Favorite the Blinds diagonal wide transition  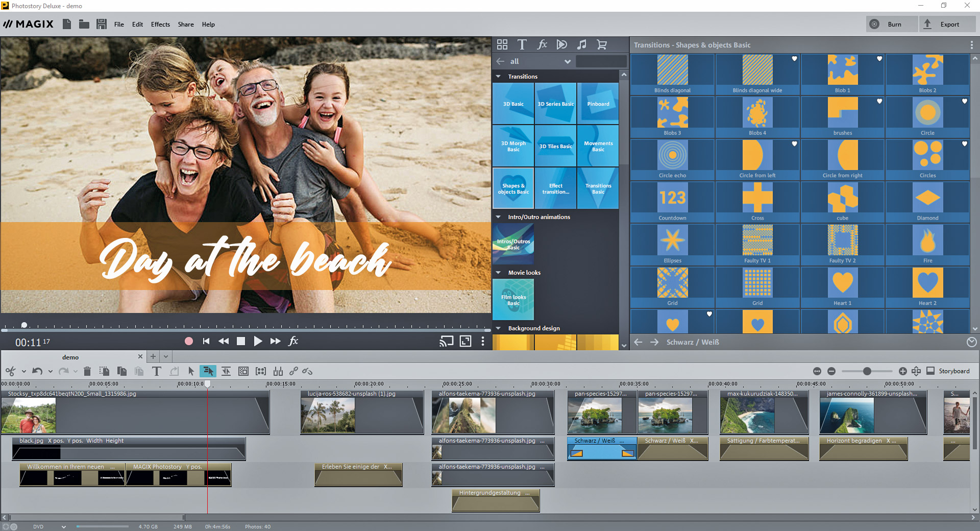[794, 59]
